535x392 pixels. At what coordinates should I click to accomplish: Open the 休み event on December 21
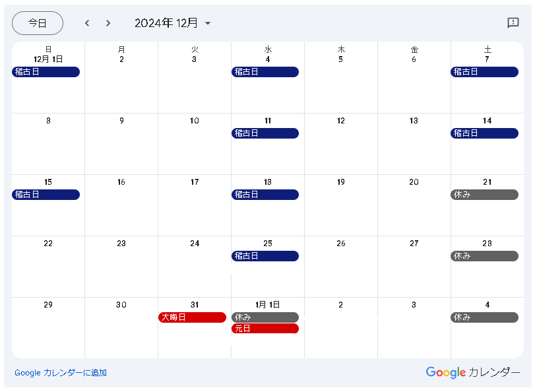pos(484,195)
